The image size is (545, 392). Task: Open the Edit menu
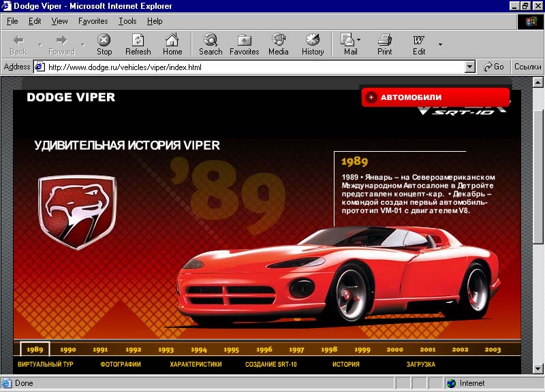35,21
